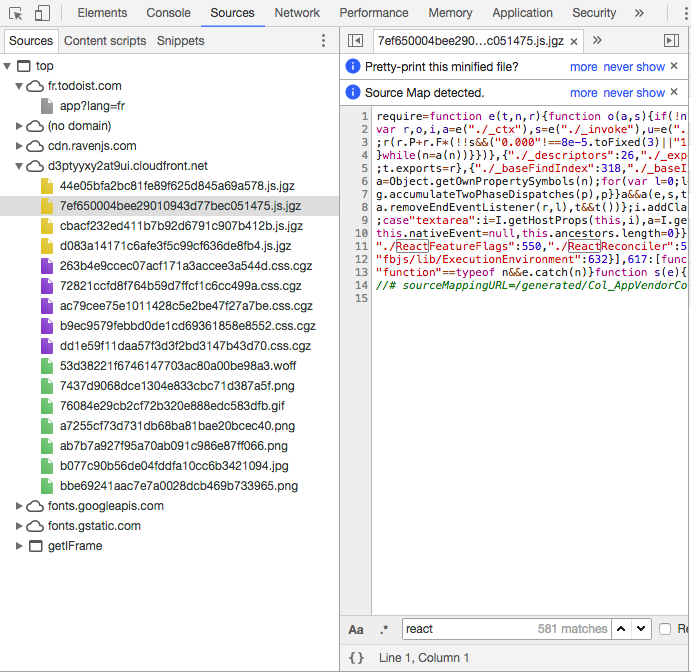Screen dimensions: 691x672
Task: Open the 53d38221f674 woff font file
Action: pyautogui.click(x=178, y=366)
